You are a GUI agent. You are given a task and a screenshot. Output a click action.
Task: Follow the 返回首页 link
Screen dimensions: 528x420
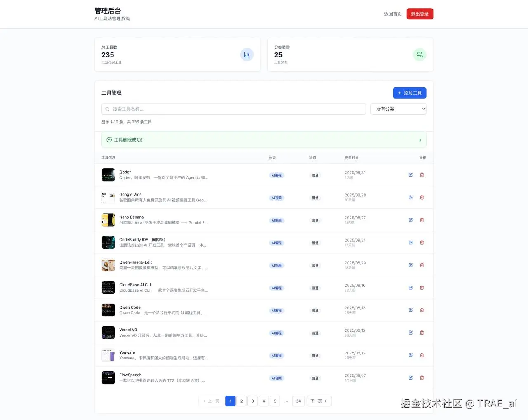(x=393, y=14)
